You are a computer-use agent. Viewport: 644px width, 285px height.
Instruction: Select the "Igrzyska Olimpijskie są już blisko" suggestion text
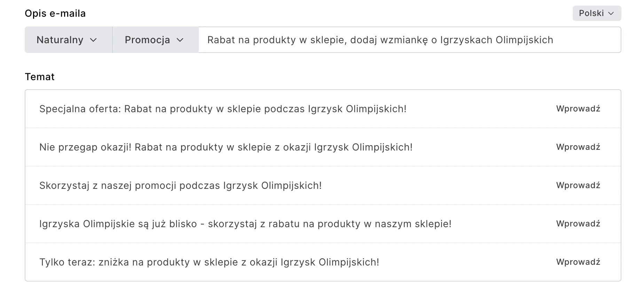(x=245, y=224)
